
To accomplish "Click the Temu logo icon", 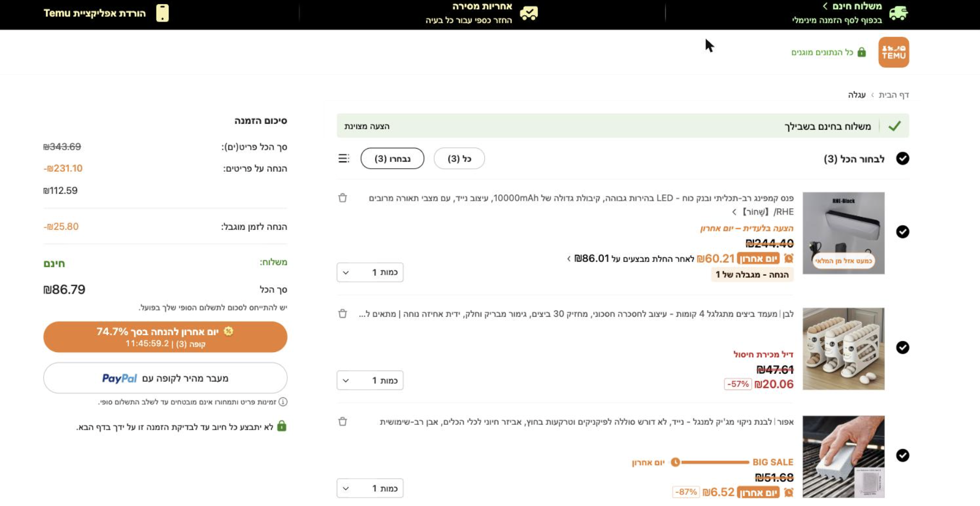I will pos(894,52).
